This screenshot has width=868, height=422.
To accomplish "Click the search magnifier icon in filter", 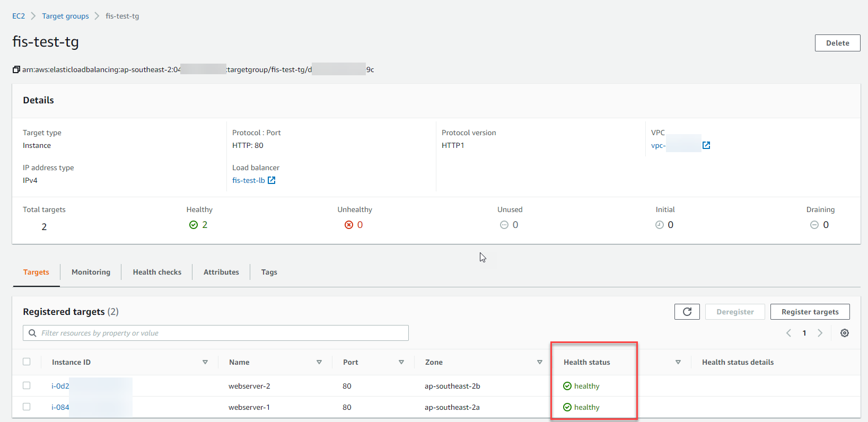I will [x=33, y=333].
